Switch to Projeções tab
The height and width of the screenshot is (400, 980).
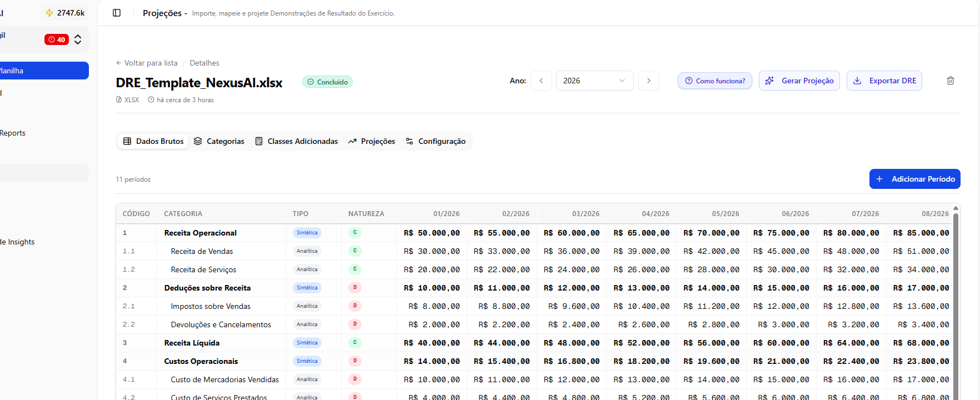372,141
